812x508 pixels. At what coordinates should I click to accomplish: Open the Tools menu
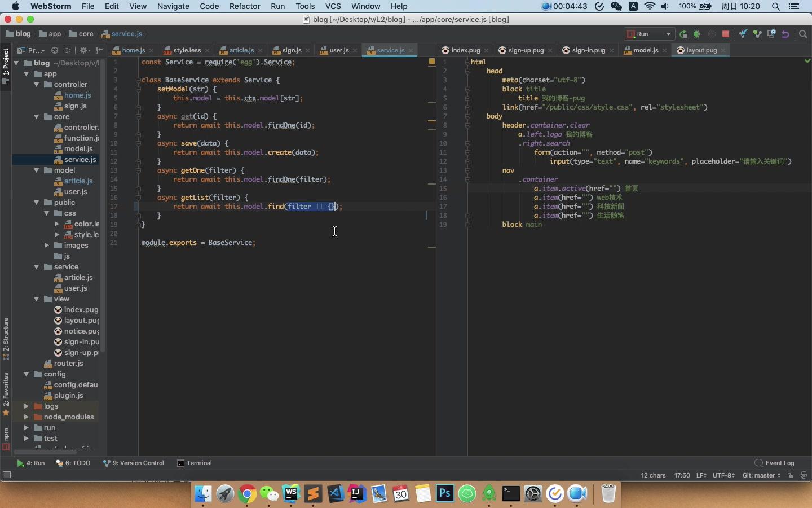click(305, 6)
